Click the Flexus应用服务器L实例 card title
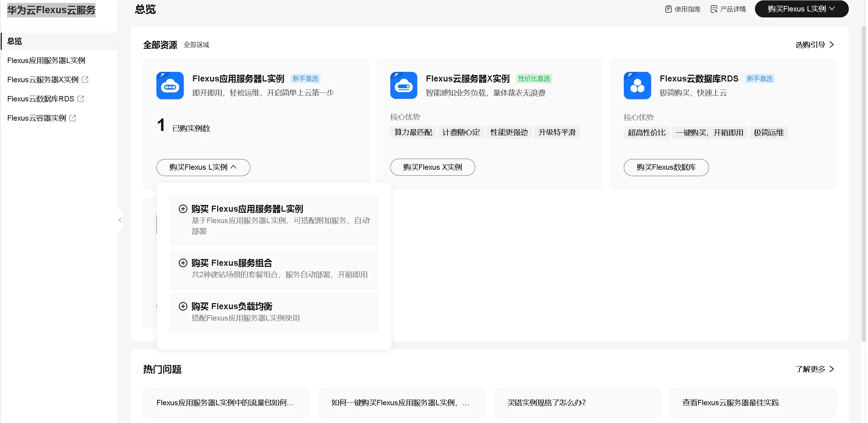The height and width of the screenshot is (423, 868). coord(239,79)
